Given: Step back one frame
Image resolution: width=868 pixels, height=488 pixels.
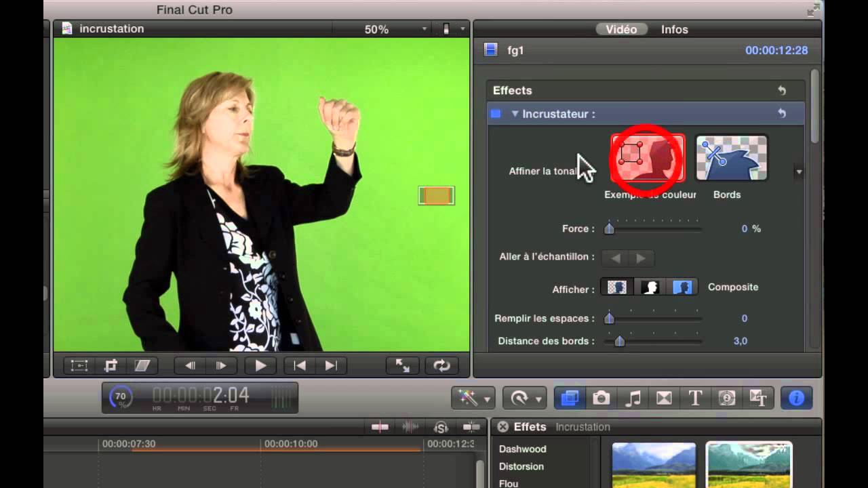Looking at the screenshot, I should (x=190, y=365).
